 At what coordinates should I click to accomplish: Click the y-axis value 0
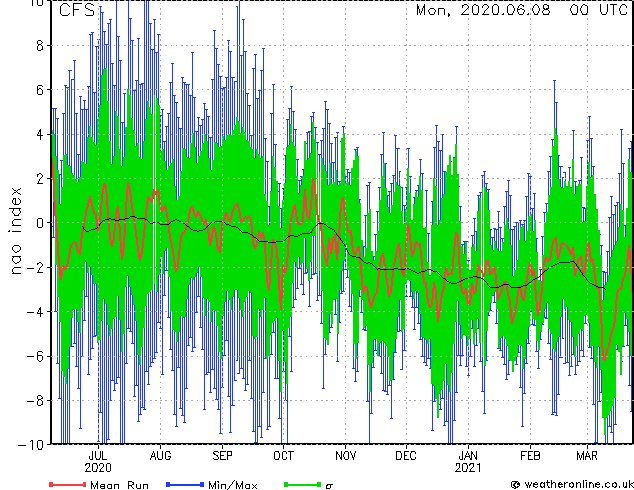pyautogui.click(x=40, y=223)
